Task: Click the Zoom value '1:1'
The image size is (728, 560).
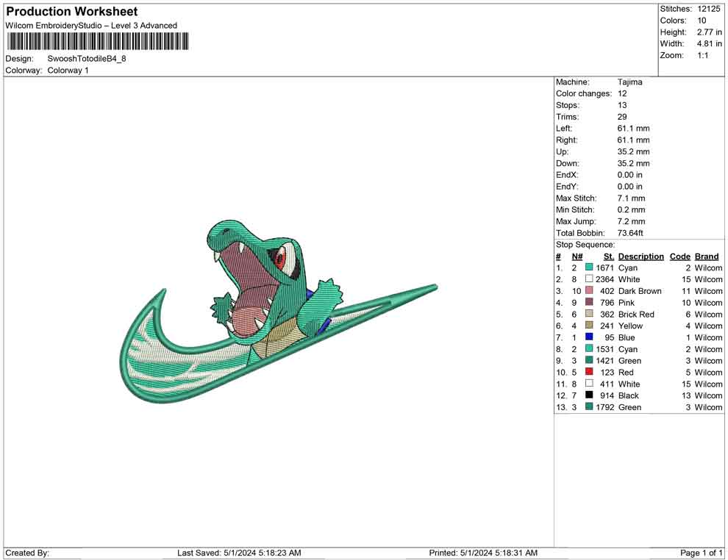Action: [x=702, y=55]
